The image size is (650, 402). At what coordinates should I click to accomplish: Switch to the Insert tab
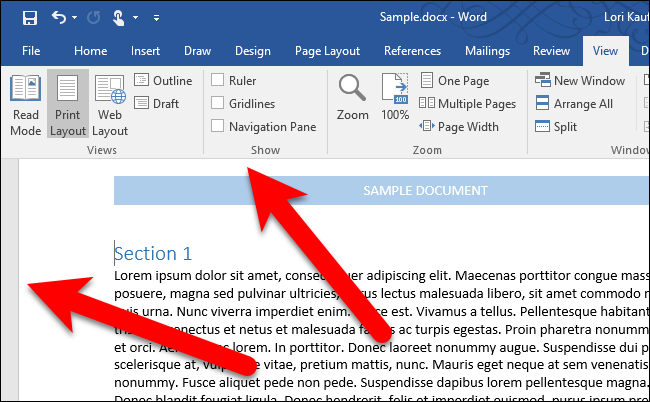[145, 51]
